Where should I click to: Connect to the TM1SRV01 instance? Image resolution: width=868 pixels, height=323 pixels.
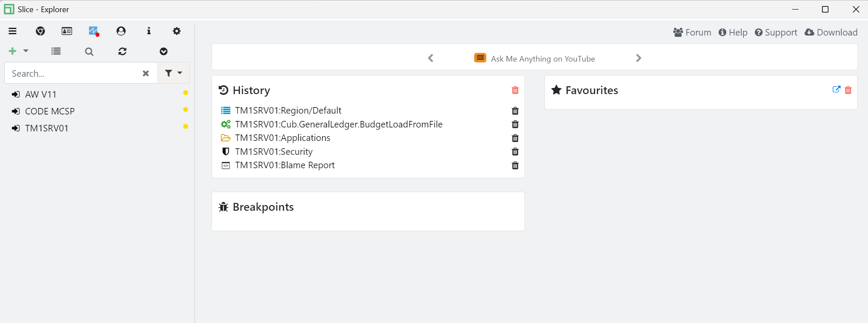coord(47,128)
